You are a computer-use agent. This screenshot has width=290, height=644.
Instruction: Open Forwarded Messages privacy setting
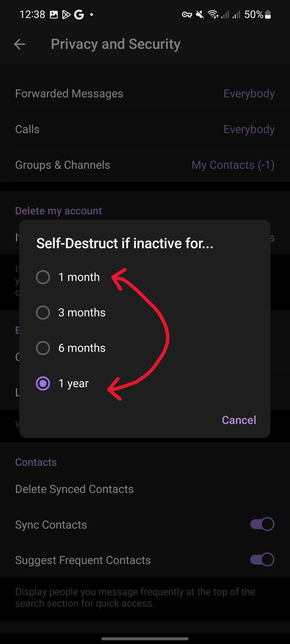(x=145, y=94)
